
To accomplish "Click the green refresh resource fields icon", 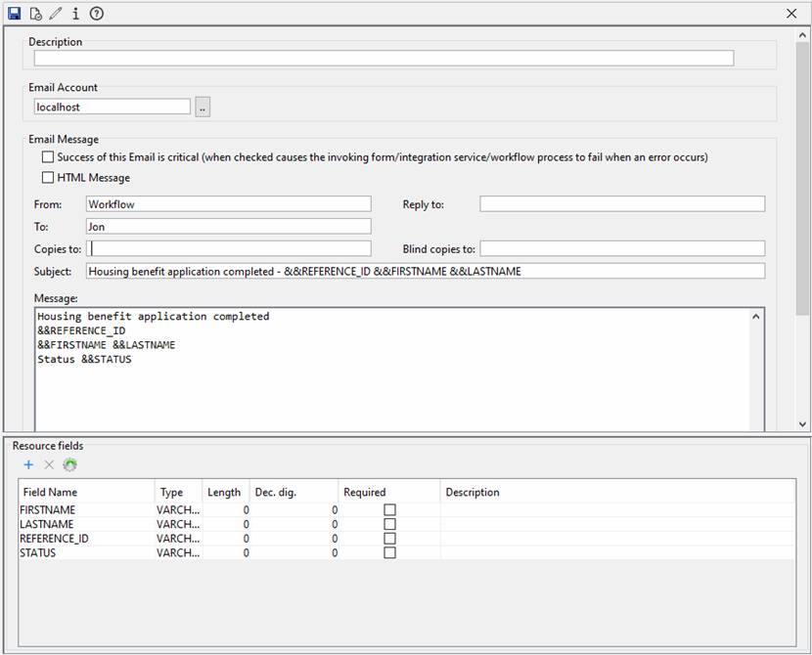I will pos(69,465).
